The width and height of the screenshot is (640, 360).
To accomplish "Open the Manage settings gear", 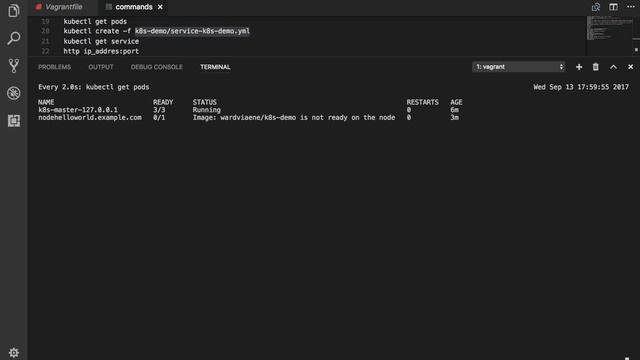I will (13, 353).
